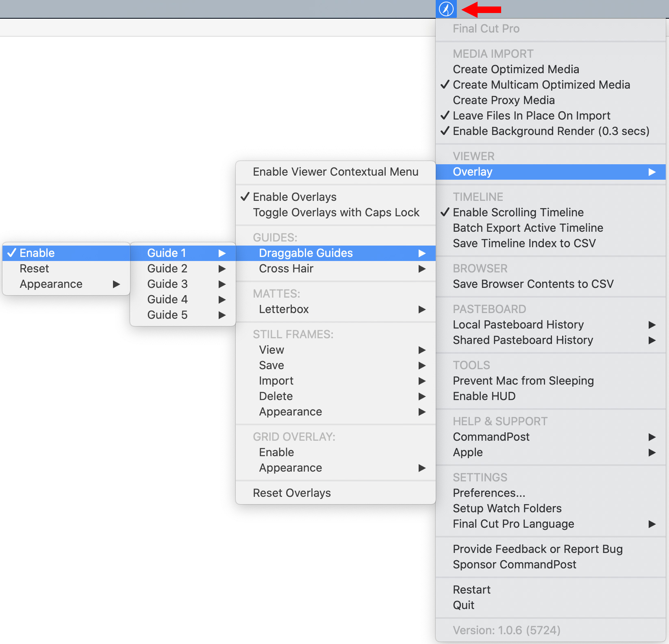Image resolution: width=669 pixels, height=644 pixels.
Task: Open Still Frames Delete submenu
Action: point(336,396)
